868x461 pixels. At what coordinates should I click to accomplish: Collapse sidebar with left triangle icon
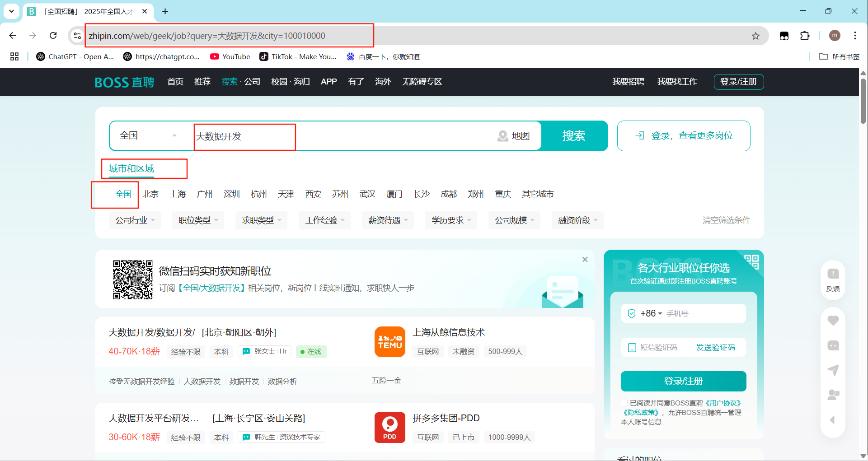pos(832,420)
